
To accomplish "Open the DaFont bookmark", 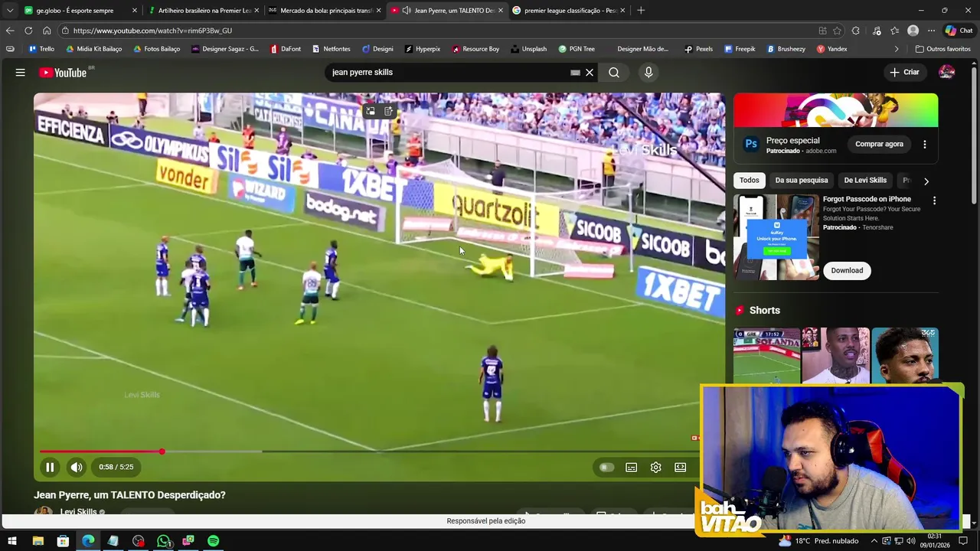I will click(x=286, y=49).
